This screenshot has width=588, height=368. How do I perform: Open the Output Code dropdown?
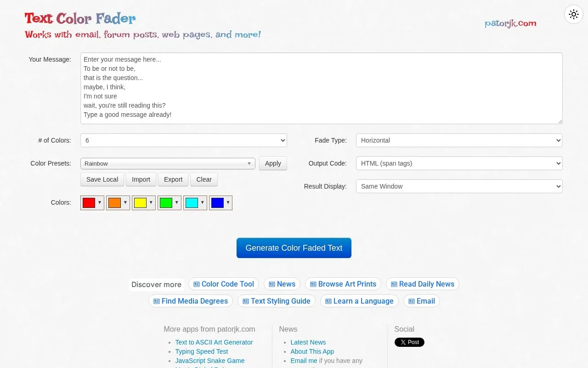coord(459,163)
